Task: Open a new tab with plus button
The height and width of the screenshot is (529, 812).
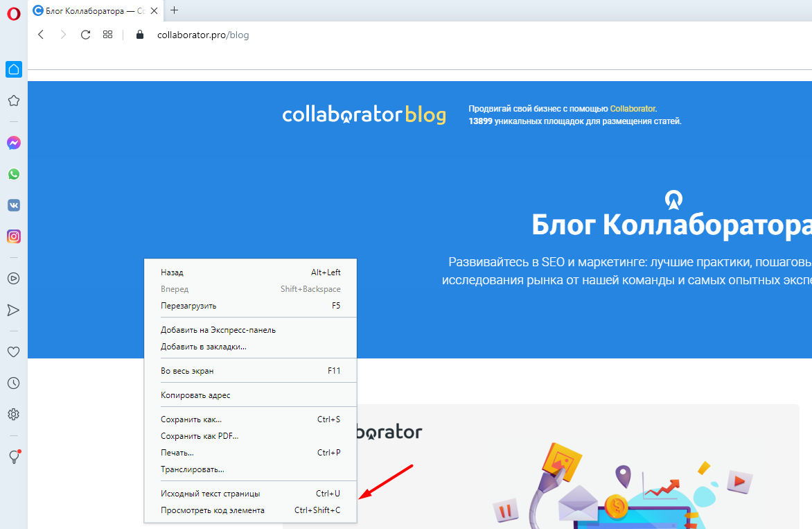Action: pos(174,10)
